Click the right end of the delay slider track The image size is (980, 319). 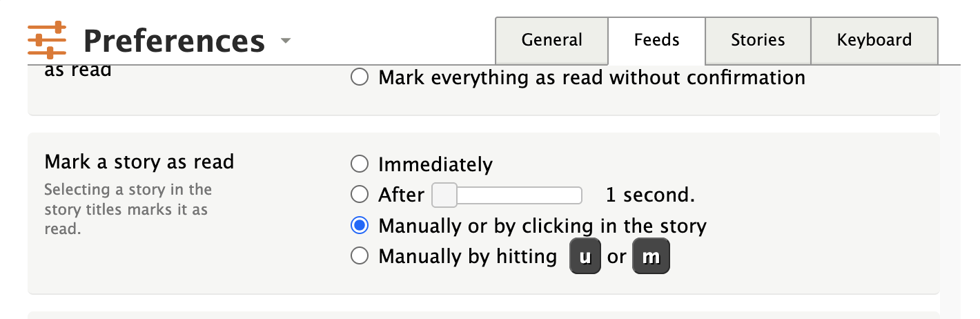[x=578, y=195]
